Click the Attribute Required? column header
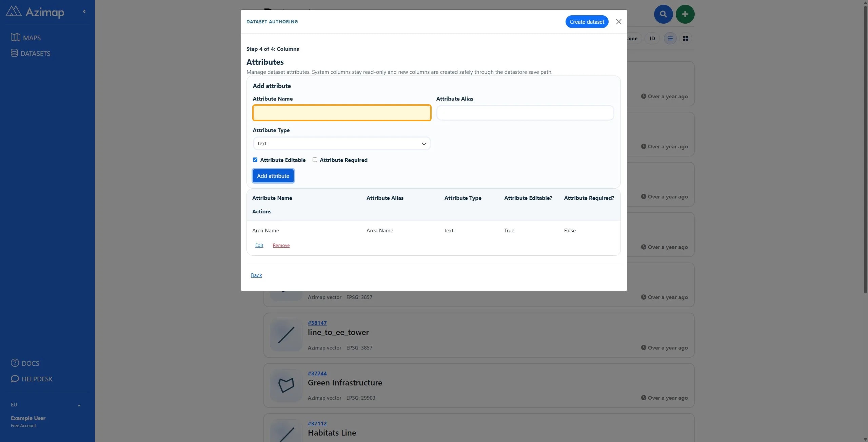Image resolution: width=868 pixels, height=442 pixels. click(589, 198)
